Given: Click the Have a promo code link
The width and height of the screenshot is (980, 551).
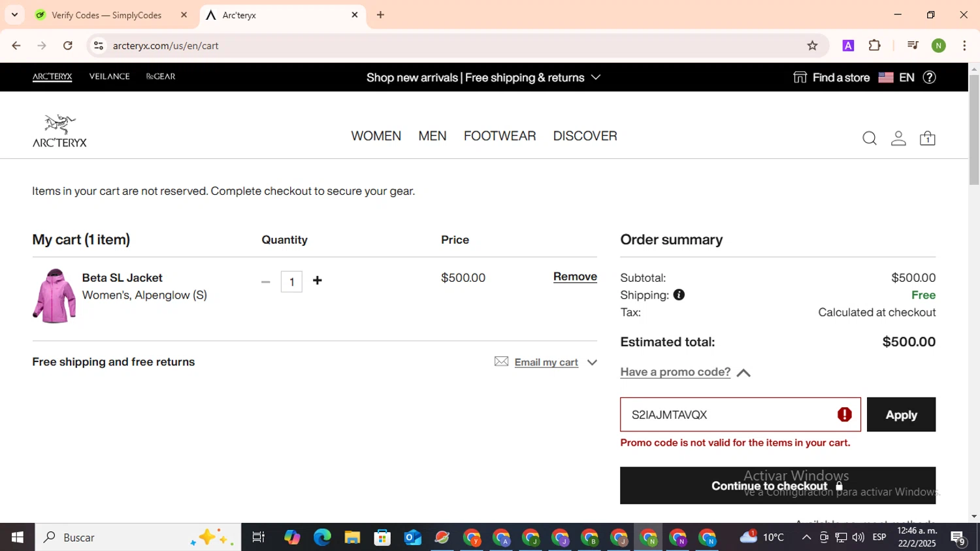Looking at the screenshot, I should (x=675, y=372).
